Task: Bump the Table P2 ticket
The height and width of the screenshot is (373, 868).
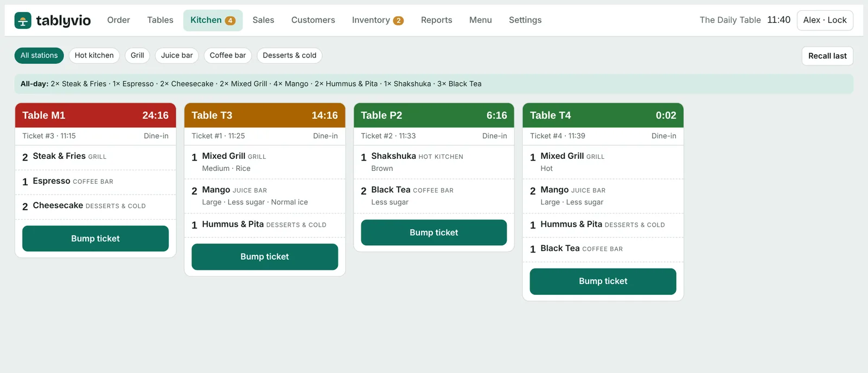Action: pos(434,233)
